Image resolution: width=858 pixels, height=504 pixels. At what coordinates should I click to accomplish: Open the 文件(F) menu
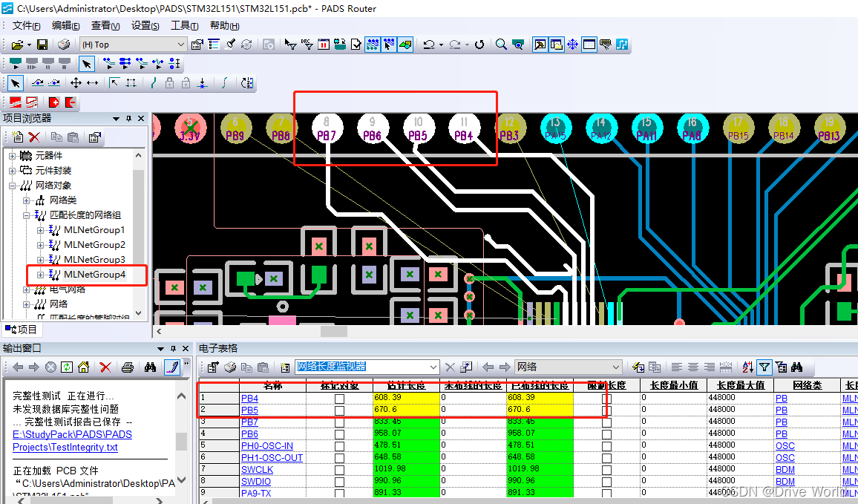click(26, 26)
